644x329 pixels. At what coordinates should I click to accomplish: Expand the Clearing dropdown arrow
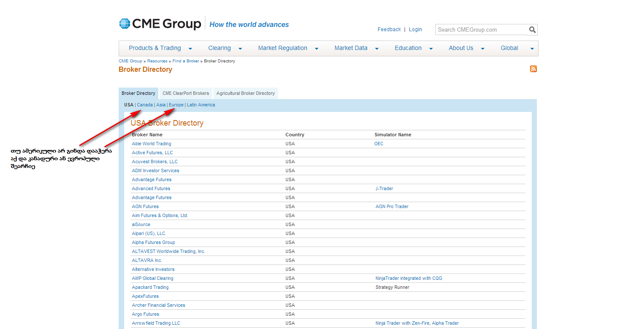(x=240, y=49)
